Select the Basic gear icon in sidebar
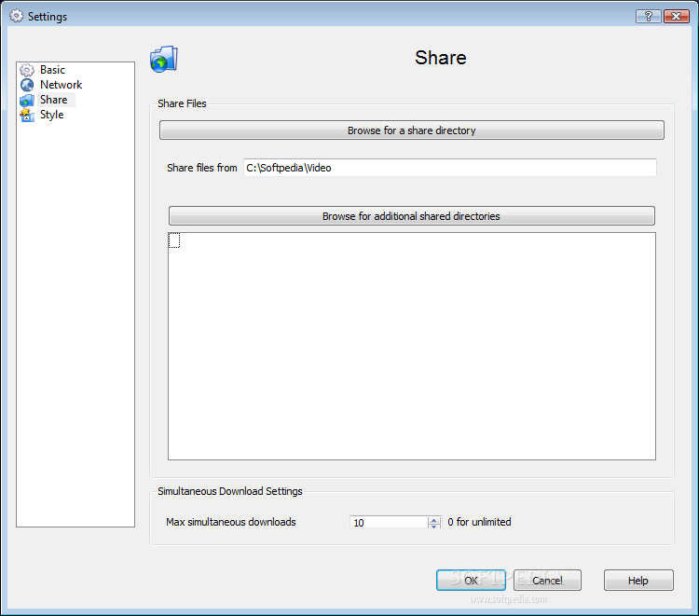Image resolution: width=699 pixels, height=616 pixels. (x=27, y=70)
